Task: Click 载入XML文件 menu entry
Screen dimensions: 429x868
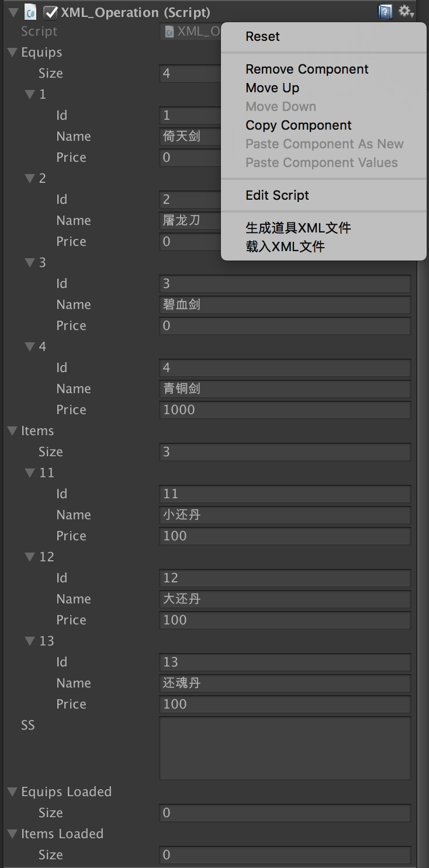Action: pos(285,246)
